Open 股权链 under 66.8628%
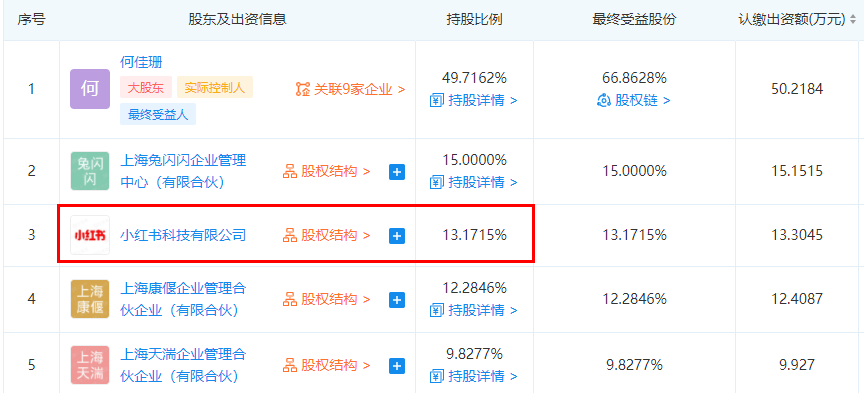The image size is (864, 393). pos(642,100)
